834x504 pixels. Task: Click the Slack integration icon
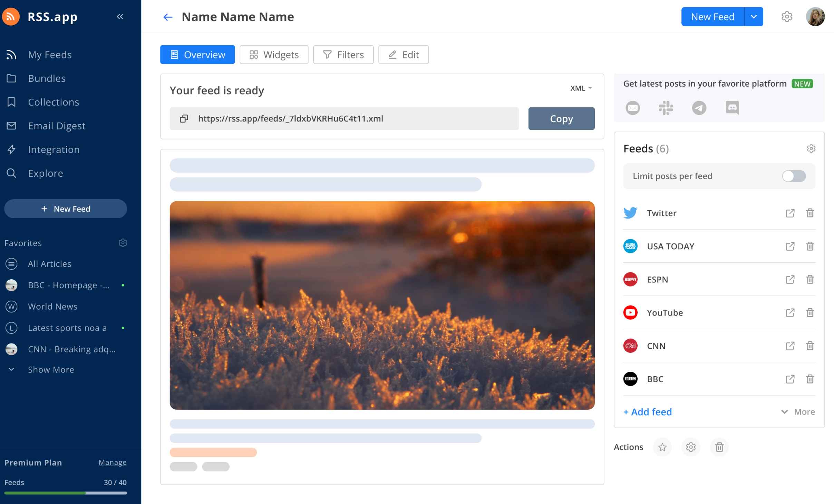pos(666,108)
